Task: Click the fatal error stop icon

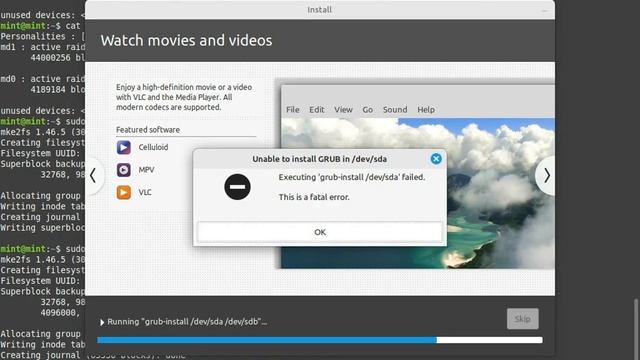Action: point(237,187)
